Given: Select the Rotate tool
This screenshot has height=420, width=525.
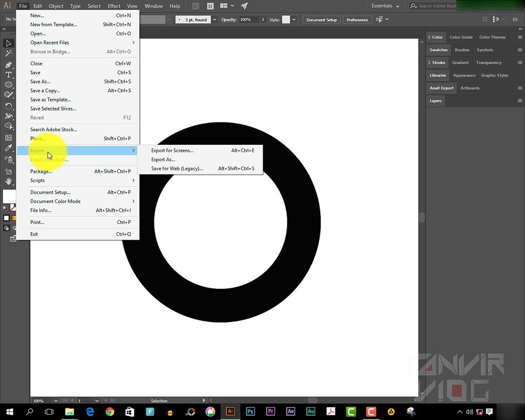Looking at the screenshot, I should tap(8, 106).
